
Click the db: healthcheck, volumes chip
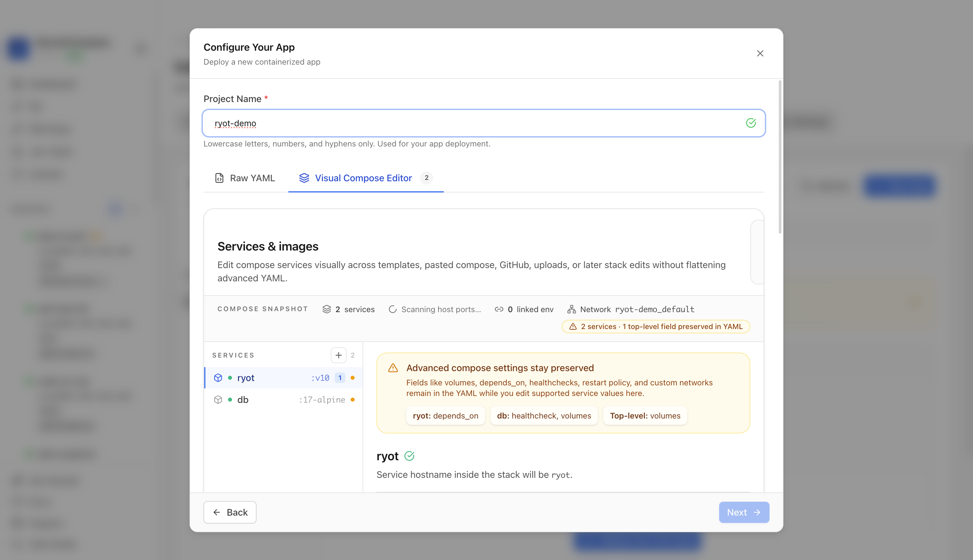[544, 416]
